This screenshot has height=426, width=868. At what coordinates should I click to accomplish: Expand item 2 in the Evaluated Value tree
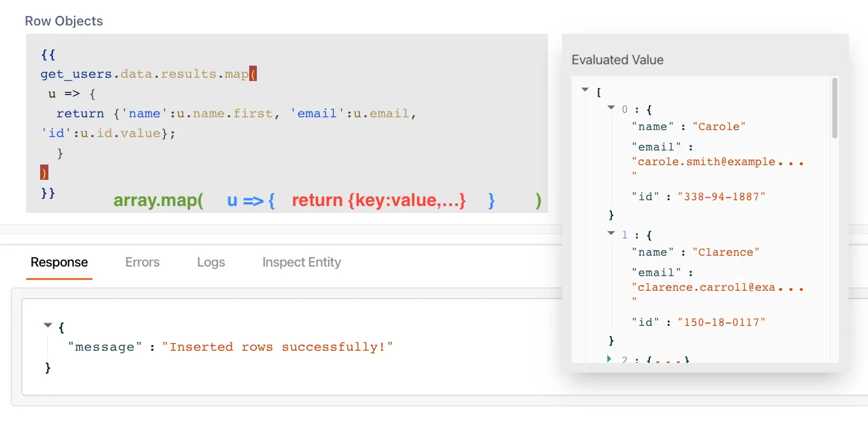click(x=610, y=359)
